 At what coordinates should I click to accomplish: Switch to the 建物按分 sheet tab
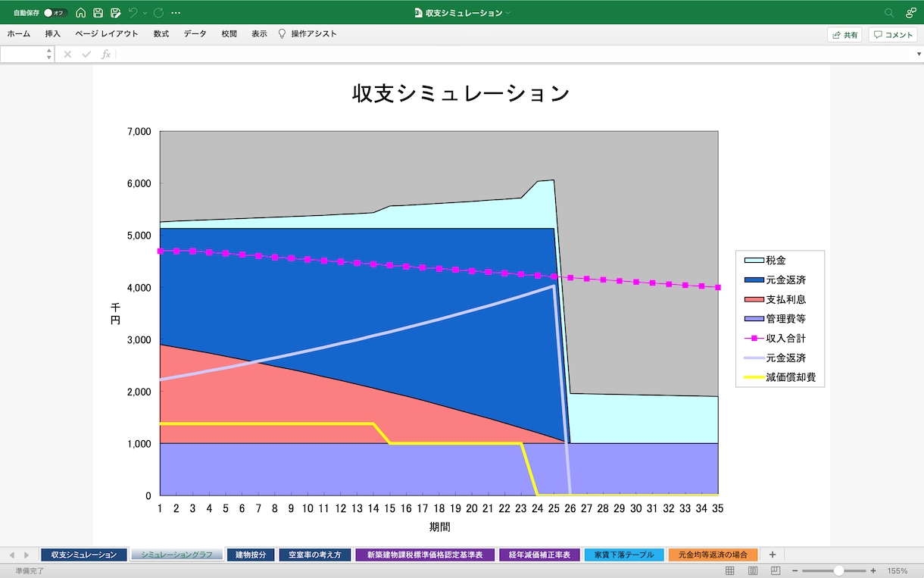251,555
